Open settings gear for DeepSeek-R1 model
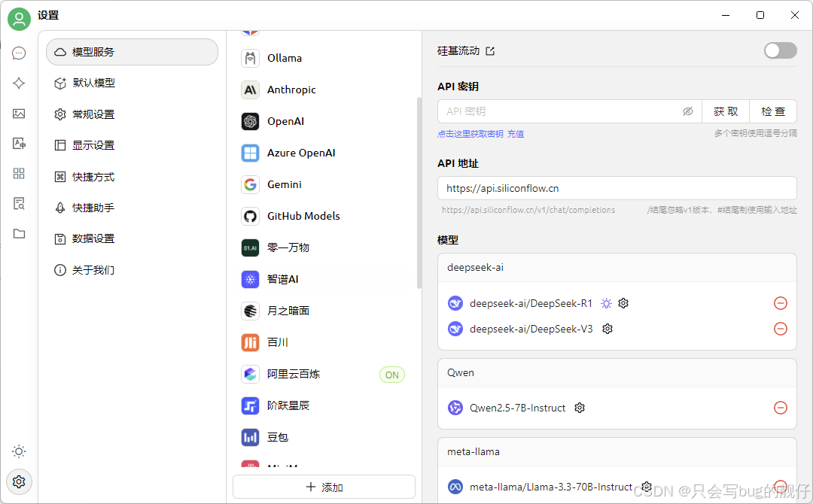This screenshot has height=504, width=813. 623,303
